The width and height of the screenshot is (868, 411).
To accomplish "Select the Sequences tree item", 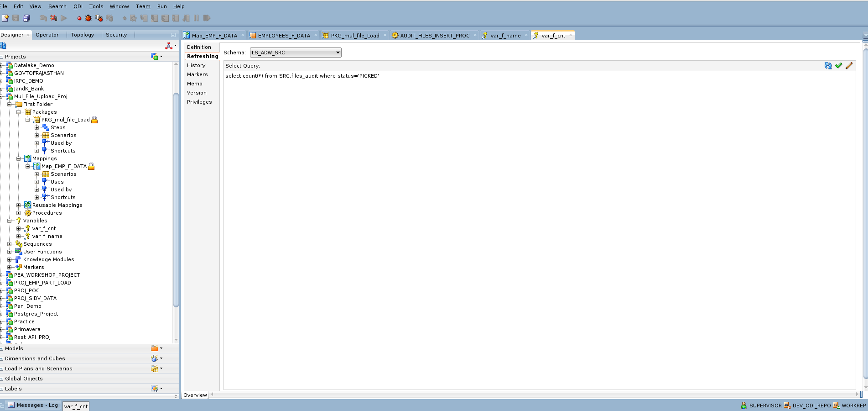I will (37, 244).
